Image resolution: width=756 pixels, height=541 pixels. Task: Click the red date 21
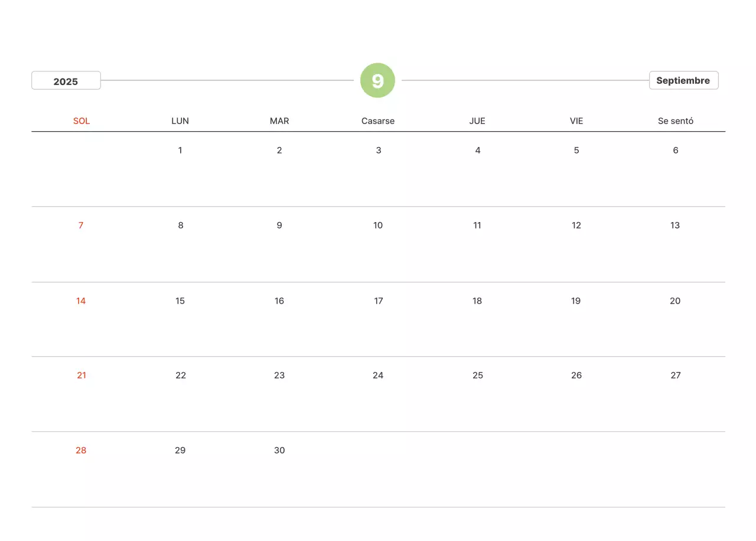[82, 375]
